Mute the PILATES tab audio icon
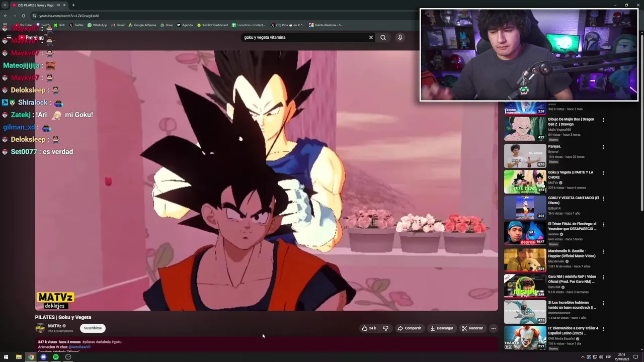 point(58,5)
